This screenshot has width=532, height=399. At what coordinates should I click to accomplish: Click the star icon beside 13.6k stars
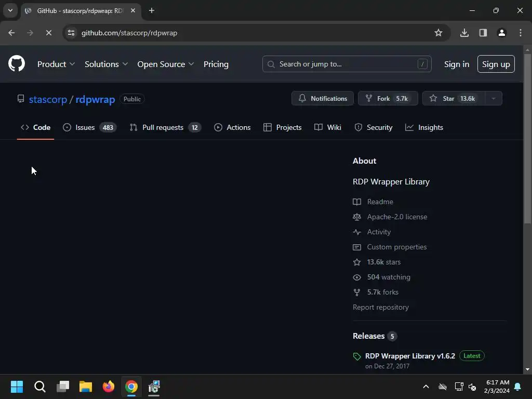pos(357,262)
